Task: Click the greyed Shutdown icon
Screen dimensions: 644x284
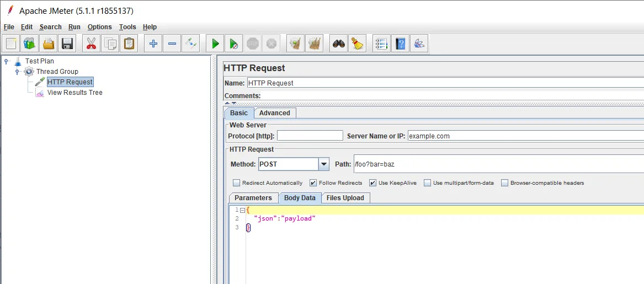Action: pyautogui.click(x=272, y=43)
